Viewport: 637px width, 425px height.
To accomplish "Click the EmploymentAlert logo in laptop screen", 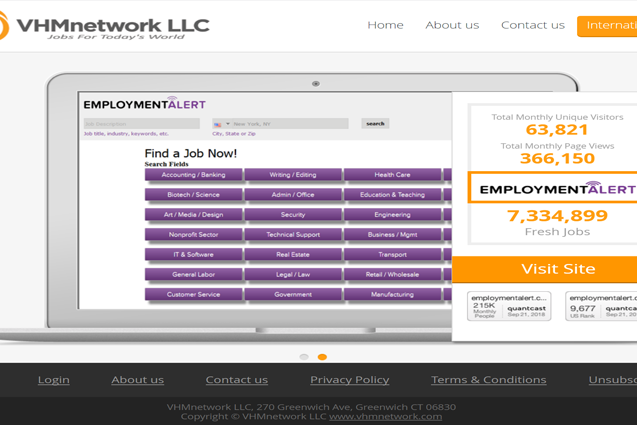I will pos(145,104).
